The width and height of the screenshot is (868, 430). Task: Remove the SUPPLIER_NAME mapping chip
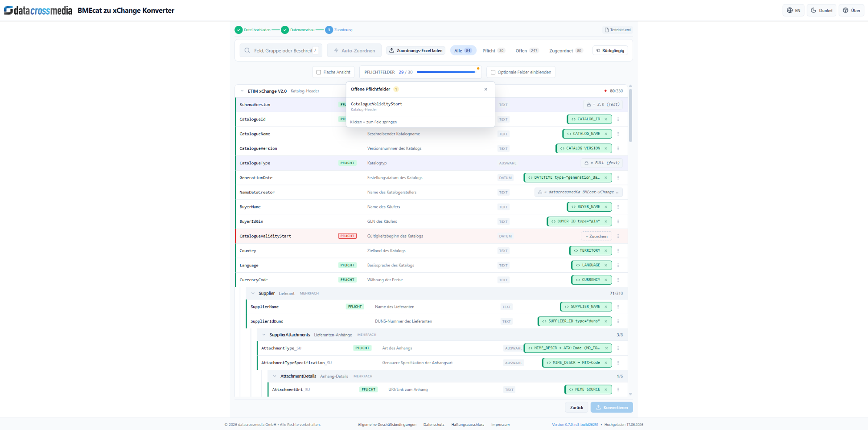[606, 307]
